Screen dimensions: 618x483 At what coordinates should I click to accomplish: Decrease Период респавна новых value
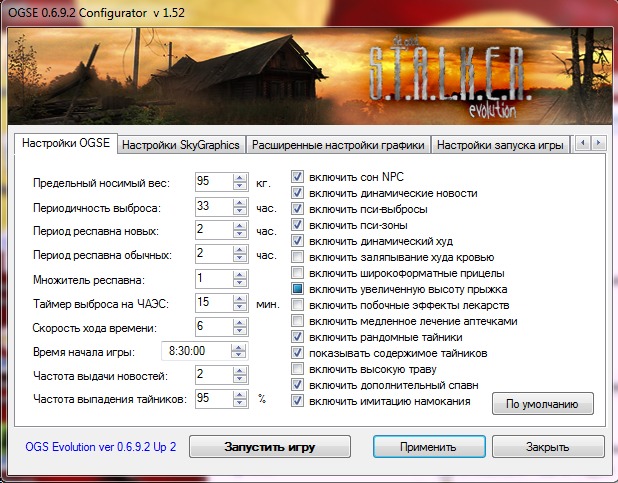pos(240,235)
